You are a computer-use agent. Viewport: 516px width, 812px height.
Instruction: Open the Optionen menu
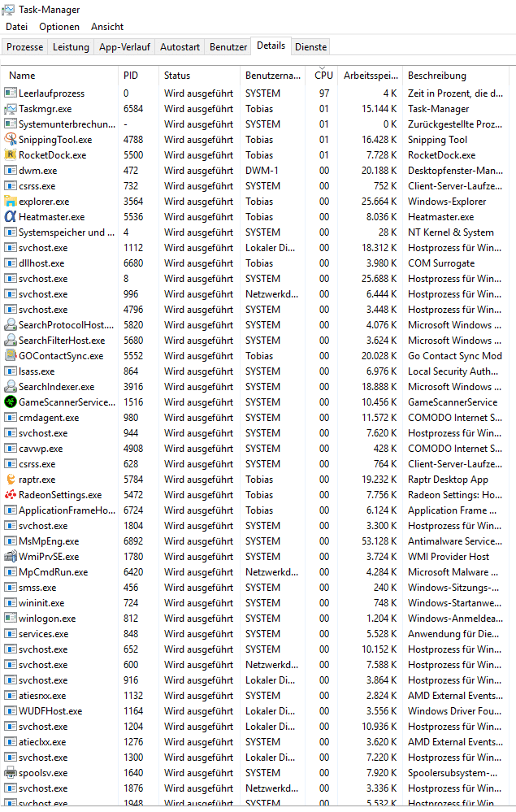59,26
